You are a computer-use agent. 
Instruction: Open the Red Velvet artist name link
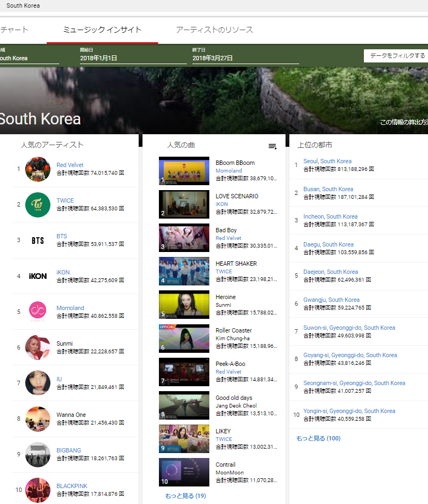pos(70,165)
